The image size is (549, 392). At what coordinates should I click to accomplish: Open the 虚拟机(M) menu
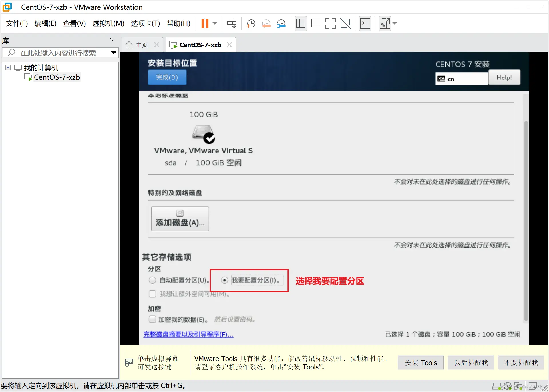pyautogui.click(x=108, y=23)
